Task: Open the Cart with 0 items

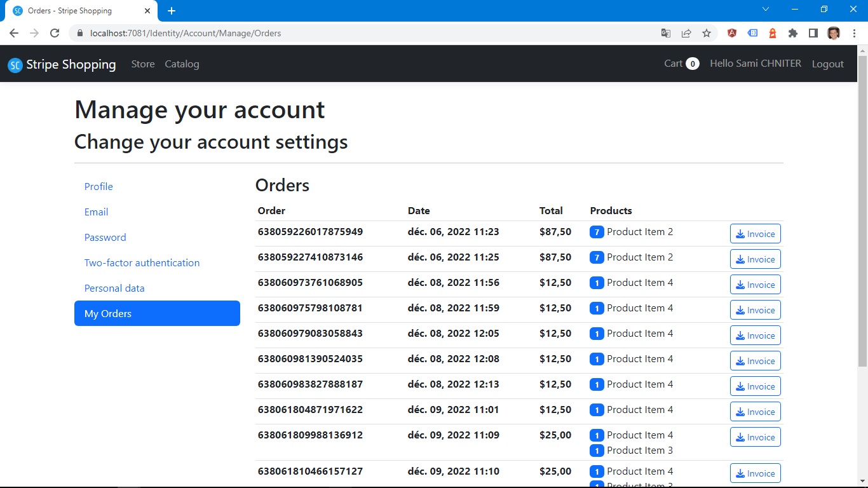Action: [x=681, y=64]
